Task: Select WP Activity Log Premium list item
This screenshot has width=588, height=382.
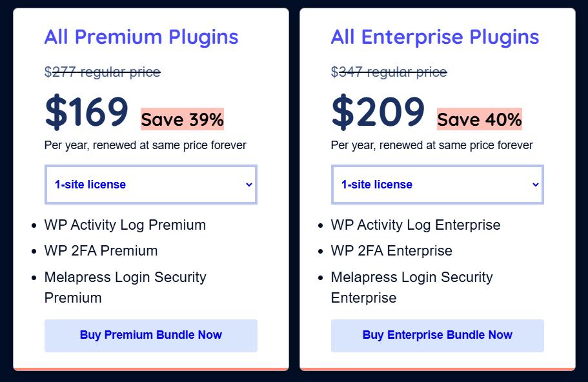Action: coord(125,225)
